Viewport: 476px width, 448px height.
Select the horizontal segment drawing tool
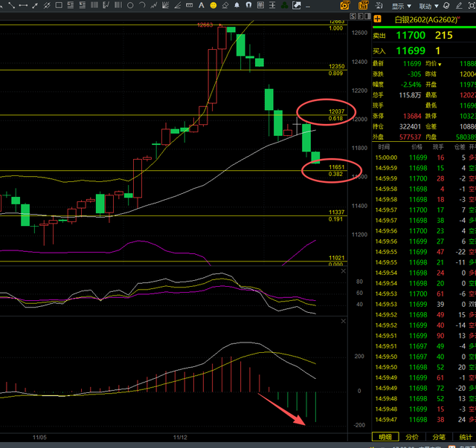point(23,5)
